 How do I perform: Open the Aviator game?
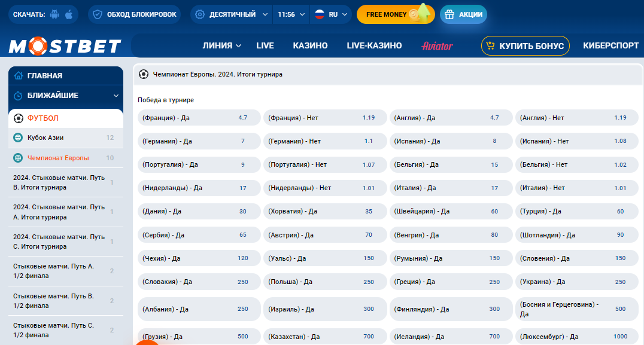click(437, 46)
